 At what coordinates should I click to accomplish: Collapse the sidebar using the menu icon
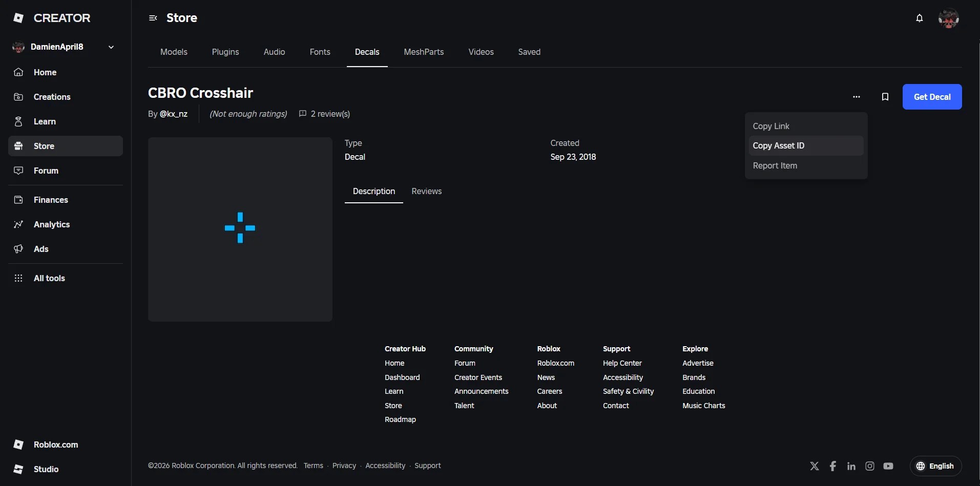pyautogui.click(x=153, y=18)
